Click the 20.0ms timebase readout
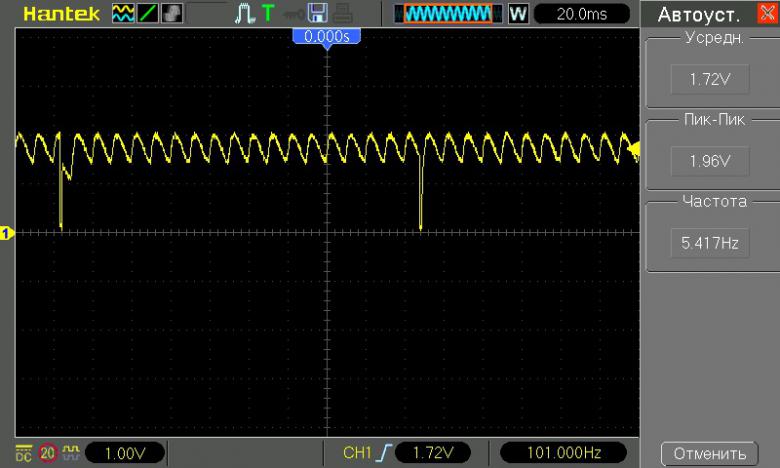780x468 pixels. pos(582,14)
